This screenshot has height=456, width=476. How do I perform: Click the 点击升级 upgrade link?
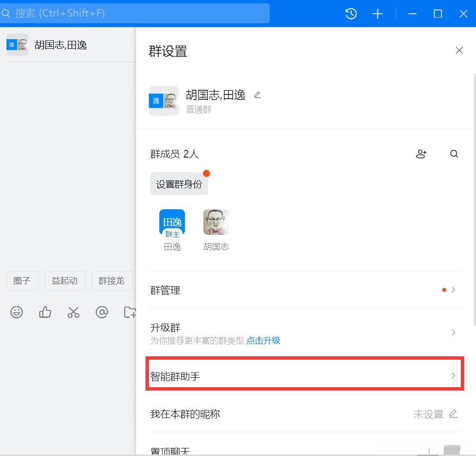pos(263,340)
